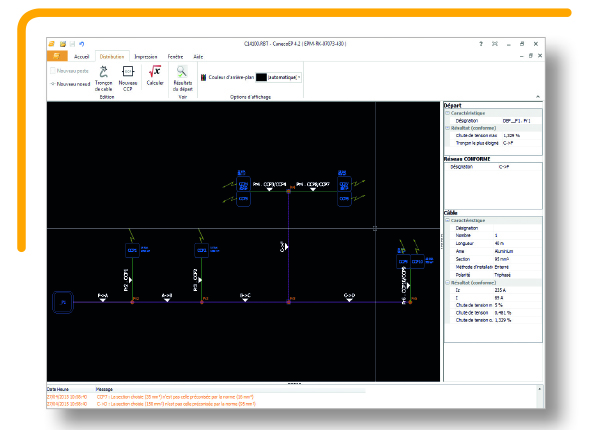Screen dimensions: 600x430
Task: Collapse Câble Résultat (conforme) section
Action: tap(447, 283)
